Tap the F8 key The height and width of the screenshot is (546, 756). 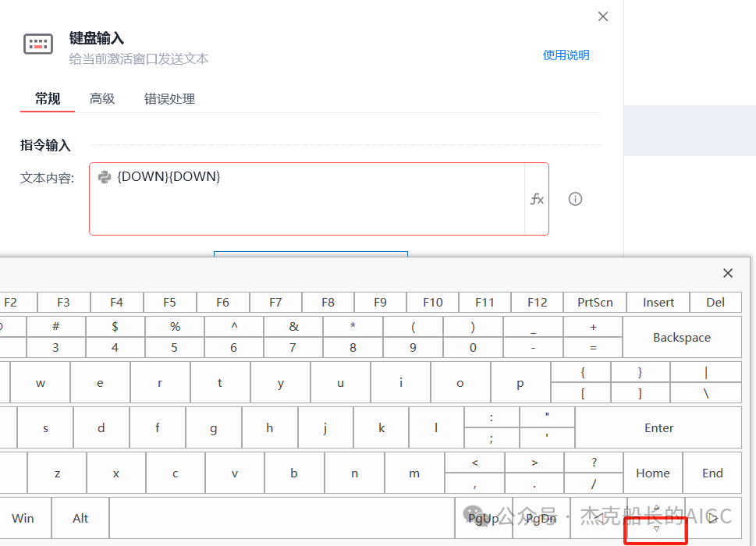(328, 302)
